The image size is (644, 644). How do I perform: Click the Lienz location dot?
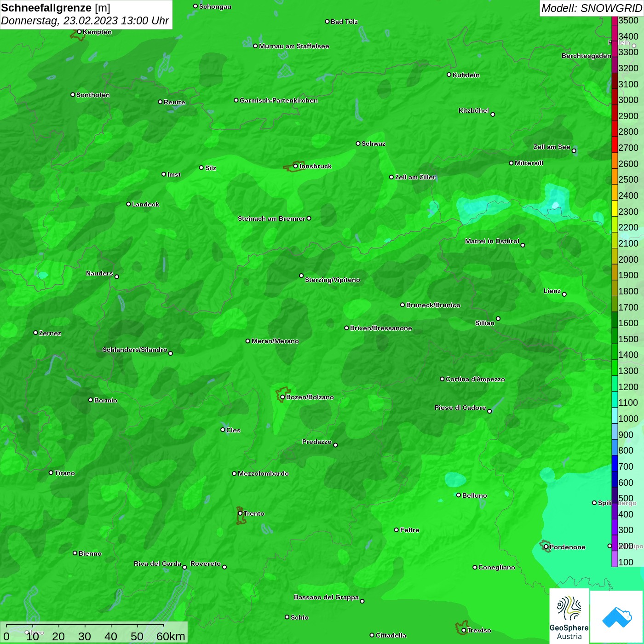point(564,294)
